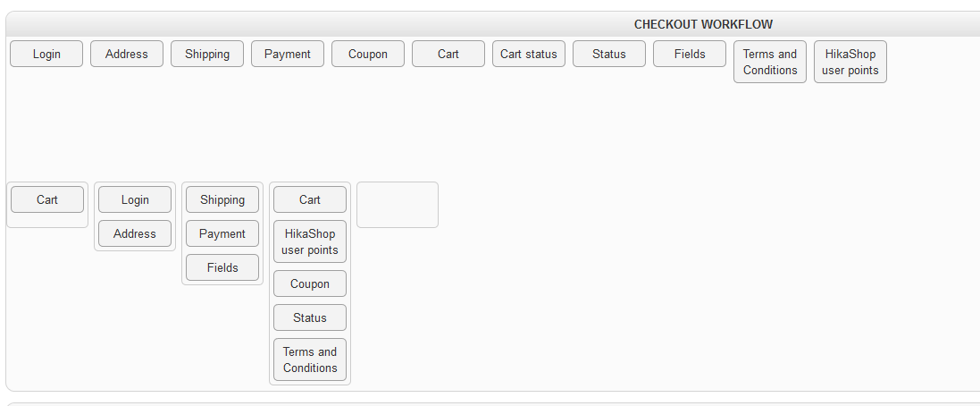Click the top row HikaShop user points block

click(850, 62)
